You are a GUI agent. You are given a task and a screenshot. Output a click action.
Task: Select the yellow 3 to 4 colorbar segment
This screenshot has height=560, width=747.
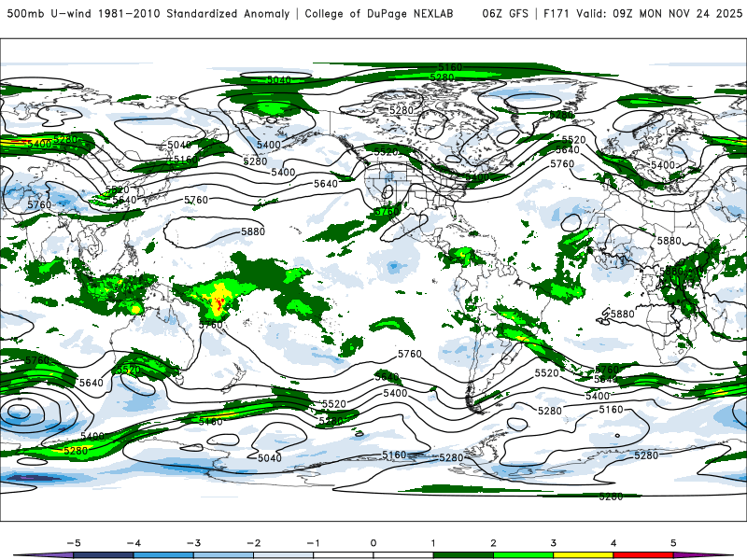tap(584, 555)
